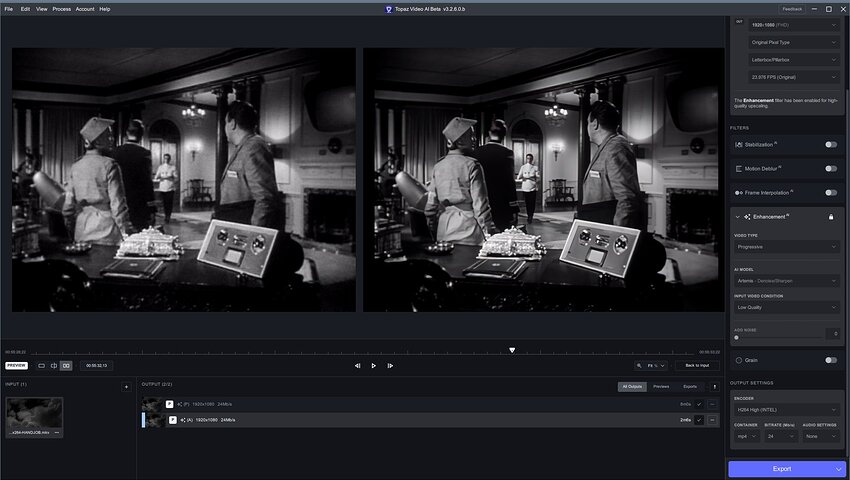Open the Account menu
Screen dimensions: 850x480
click(85, 9)
